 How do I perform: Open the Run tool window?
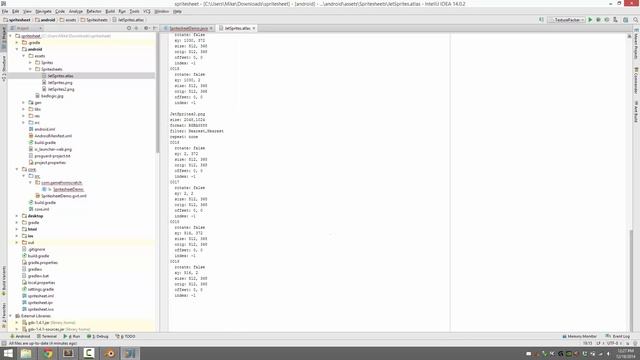[72, 336]
